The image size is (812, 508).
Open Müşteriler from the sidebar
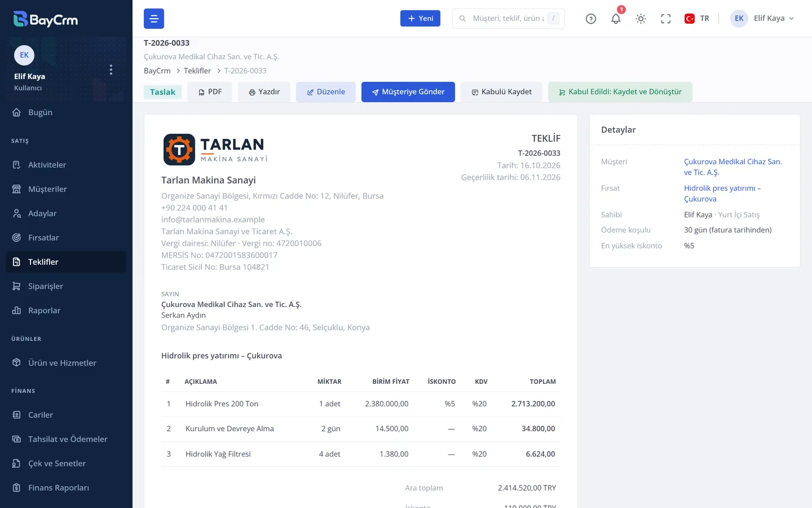click(x=66, y=189)
